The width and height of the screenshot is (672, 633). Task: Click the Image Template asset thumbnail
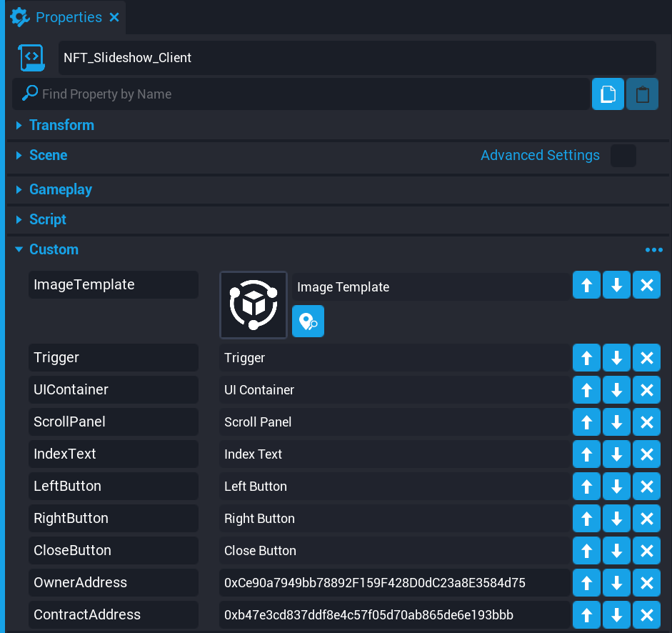point(254,304)
